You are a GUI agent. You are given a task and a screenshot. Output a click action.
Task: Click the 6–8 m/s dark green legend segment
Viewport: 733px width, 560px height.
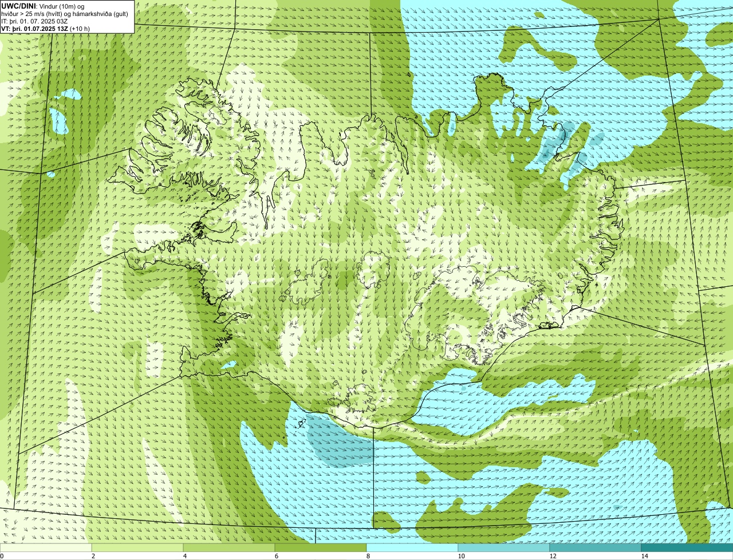pyautogui.click(x=321, y=547)
